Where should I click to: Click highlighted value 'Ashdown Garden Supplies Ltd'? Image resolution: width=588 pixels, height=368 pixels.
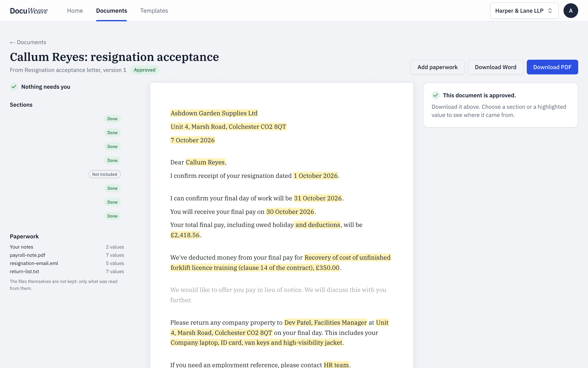(x=214, y=113)
